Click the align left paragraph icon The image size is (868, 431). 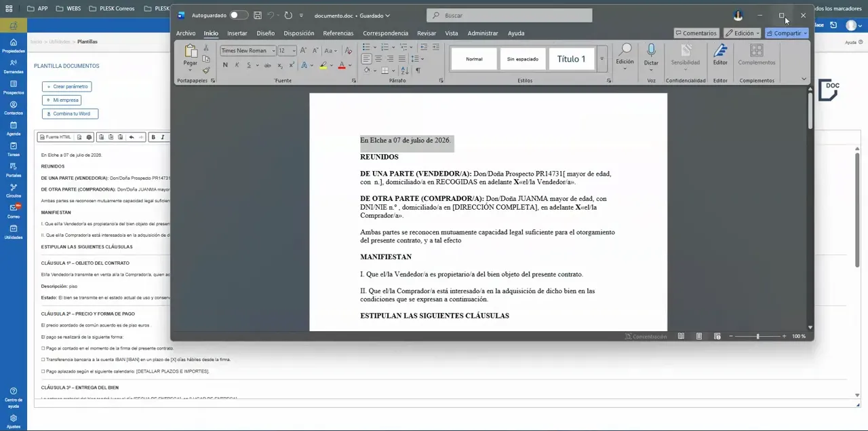pos(366,59)
